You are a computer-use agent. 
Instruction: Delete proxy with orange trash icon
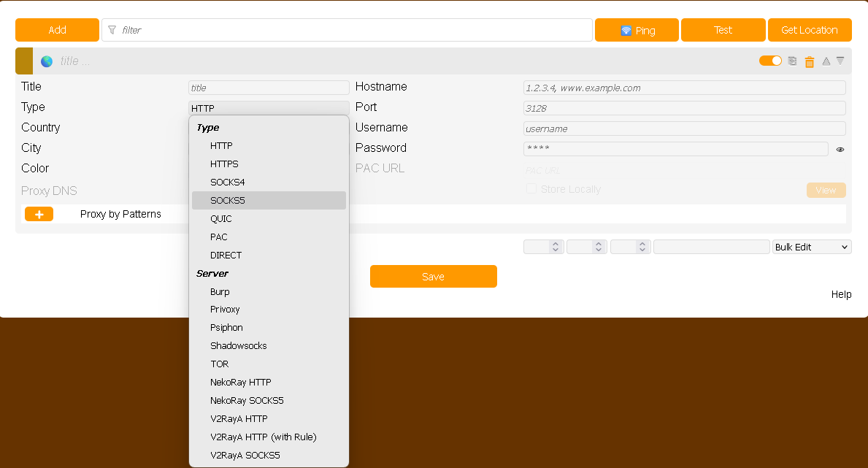pos(810,62)
